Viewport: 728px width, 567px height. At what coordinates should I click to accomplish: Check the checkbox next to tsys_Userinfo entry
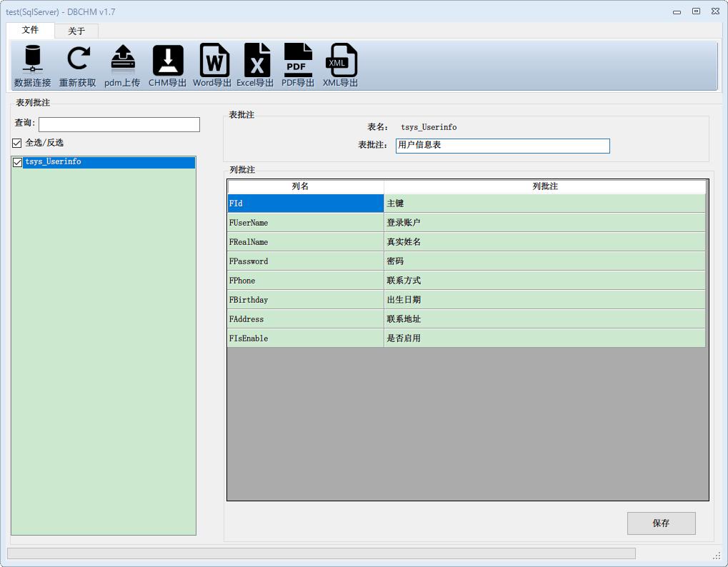point(18,162)
